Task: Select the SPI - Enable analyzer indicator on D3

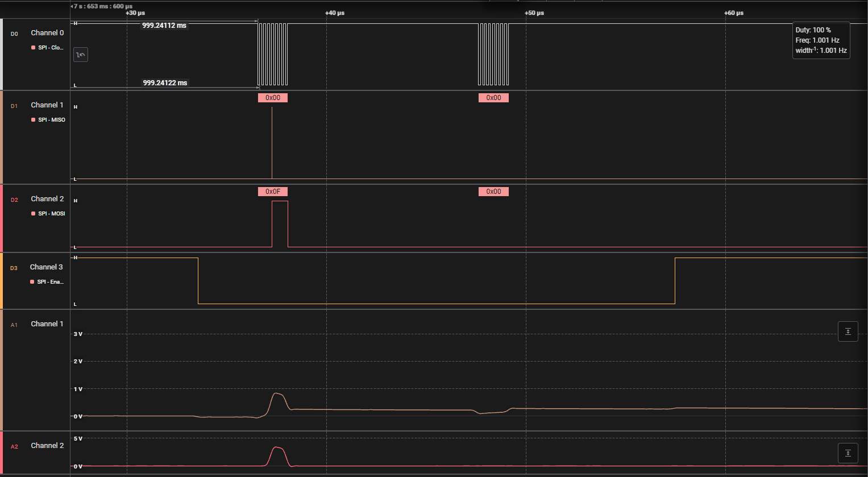Action: coord(48,281)
